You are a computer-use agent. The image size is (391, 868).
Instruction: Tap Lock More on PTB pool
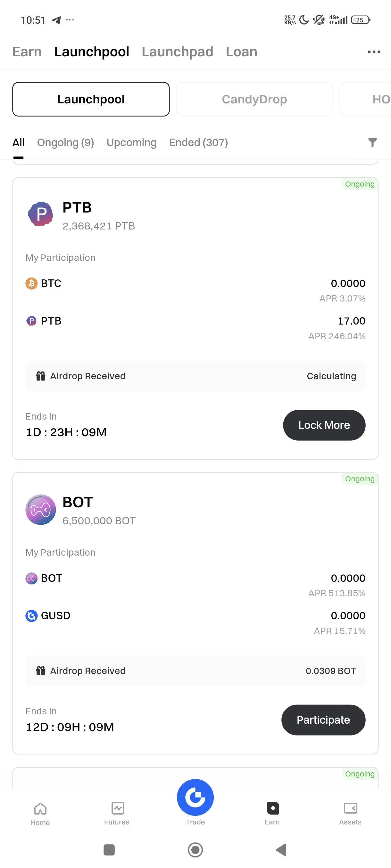click(324, 425)
